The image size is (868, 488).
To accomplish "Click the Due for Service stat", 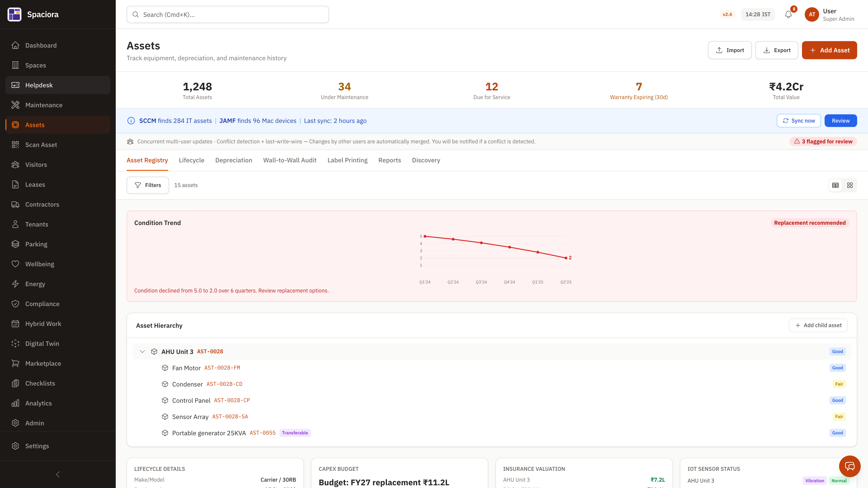I will point(492,91).
